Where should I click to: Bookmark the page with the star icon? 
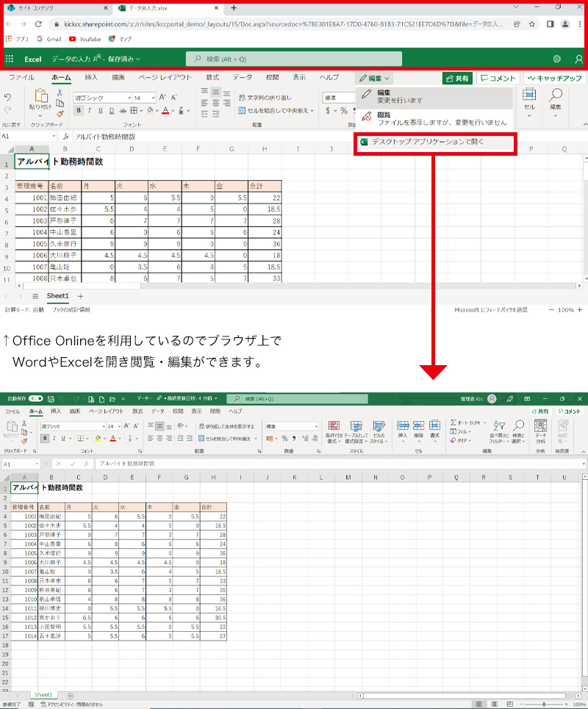click(532, 24)
